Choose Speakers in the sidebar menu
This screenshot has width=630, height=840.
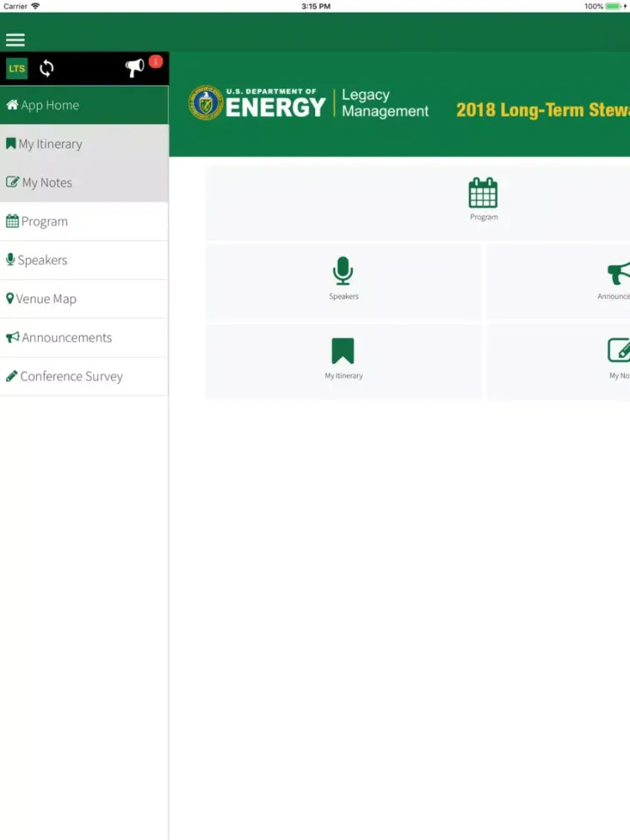84,260
